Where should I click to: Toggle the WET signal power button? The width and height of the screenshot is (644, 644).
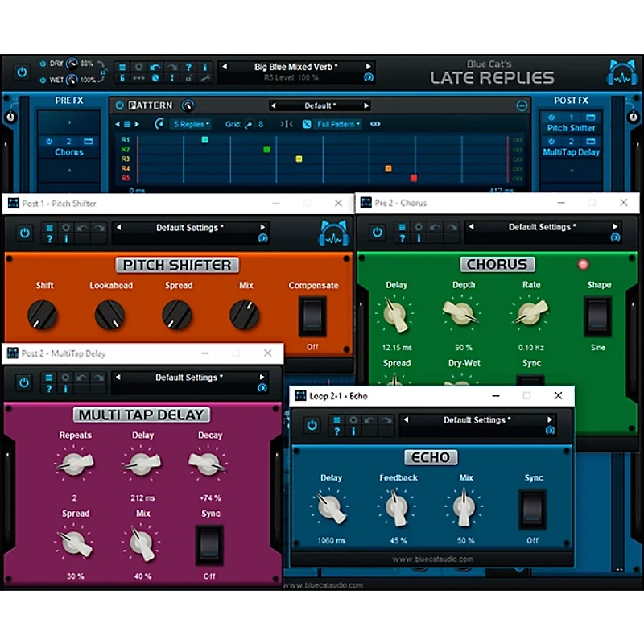[x=43, y=80]
